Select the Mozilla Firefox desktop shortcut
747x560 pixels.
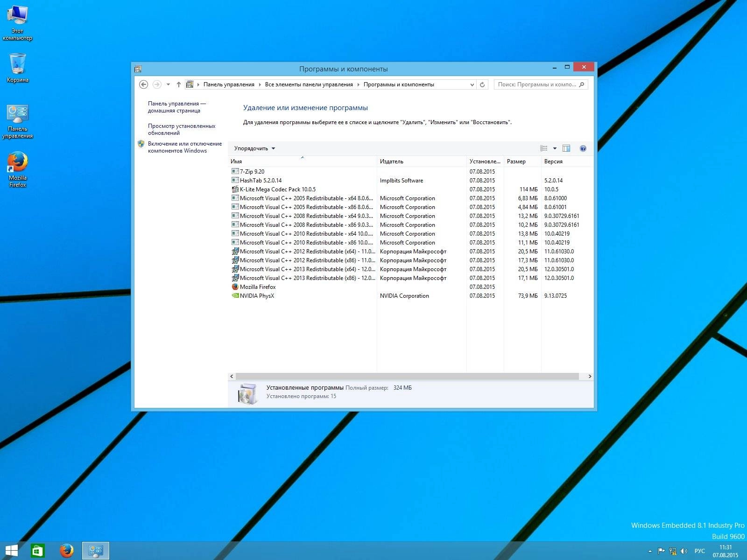pyautogui.click(x=17, y=169)
